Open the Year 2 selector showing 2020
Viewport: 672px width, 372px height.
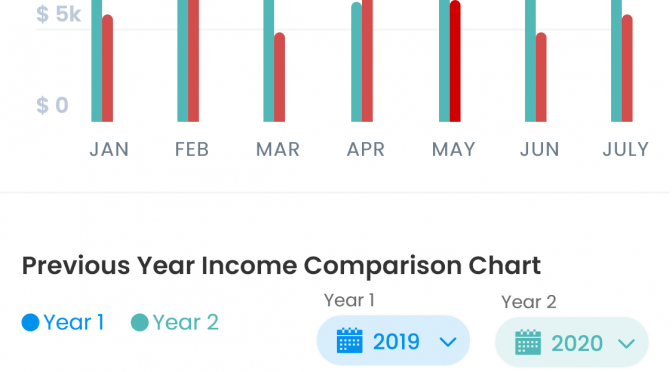coord(572,342)
